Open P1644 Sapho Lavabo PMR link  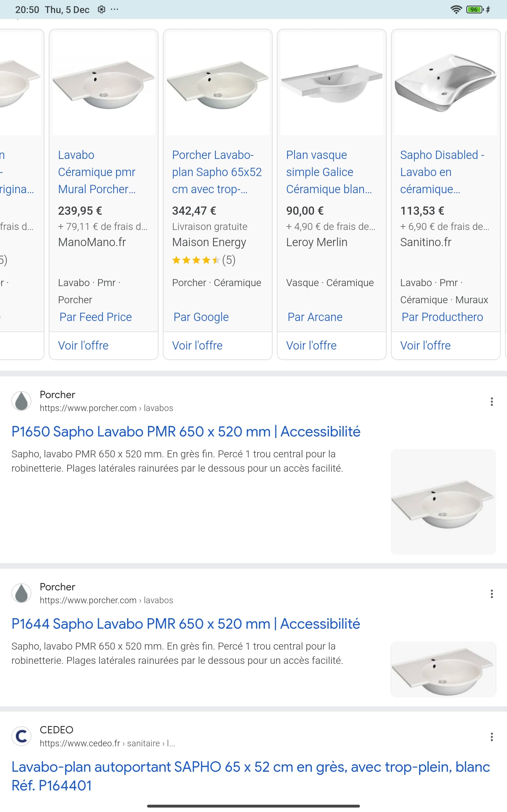(x=186, y=624)
